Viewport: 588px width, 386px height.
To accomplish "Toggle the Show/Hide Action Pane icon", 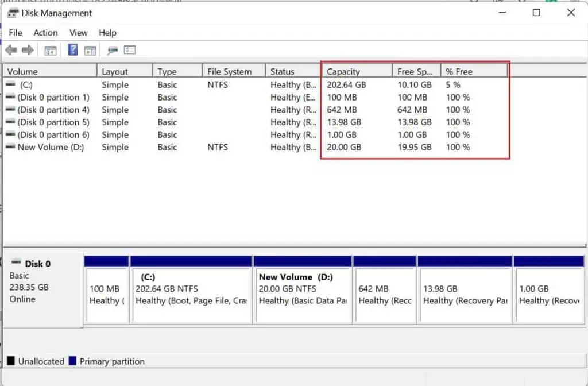I will (90, 50).
